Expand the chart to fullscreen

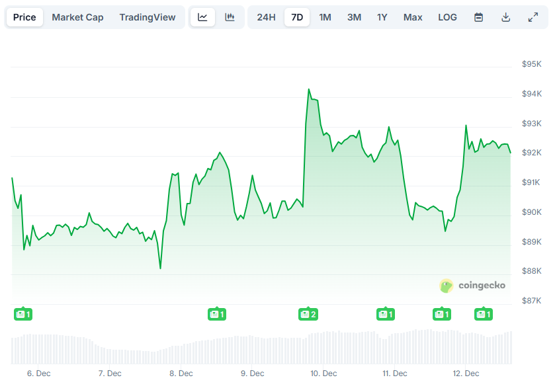coord(533,17)
